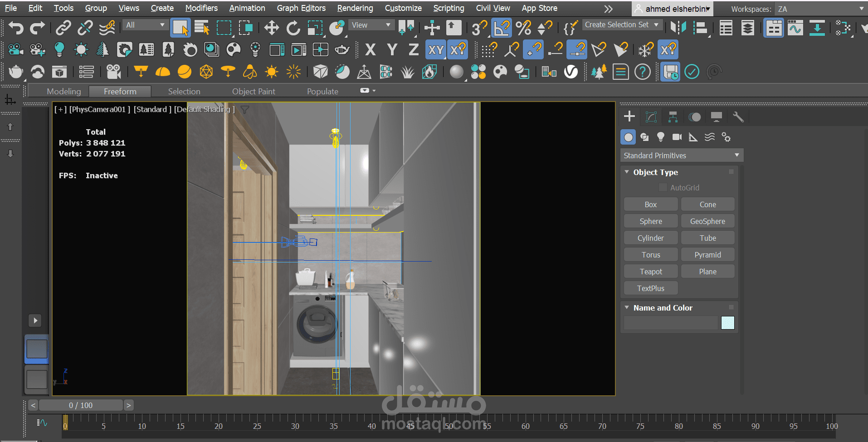Screen dimensions: 868x442
Task: Open the Utilities wrench panel
Action: click(738, 117)
